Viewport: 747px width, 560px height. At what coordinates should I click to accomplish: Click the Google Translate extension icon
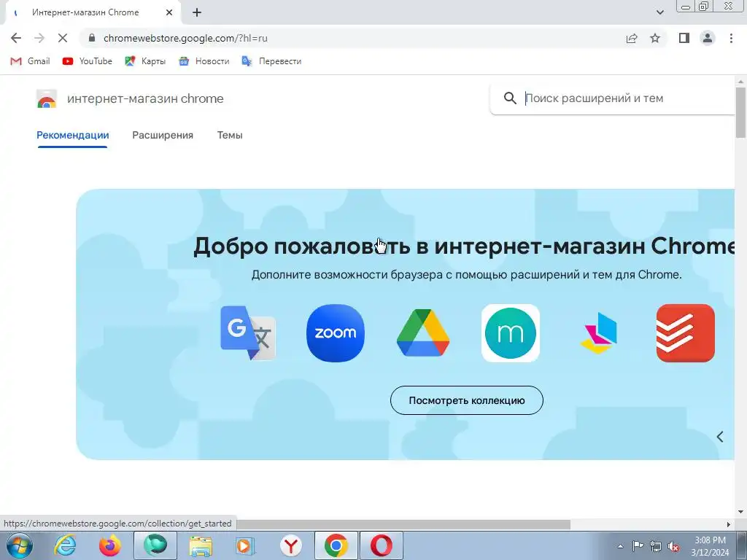point(248,332)
